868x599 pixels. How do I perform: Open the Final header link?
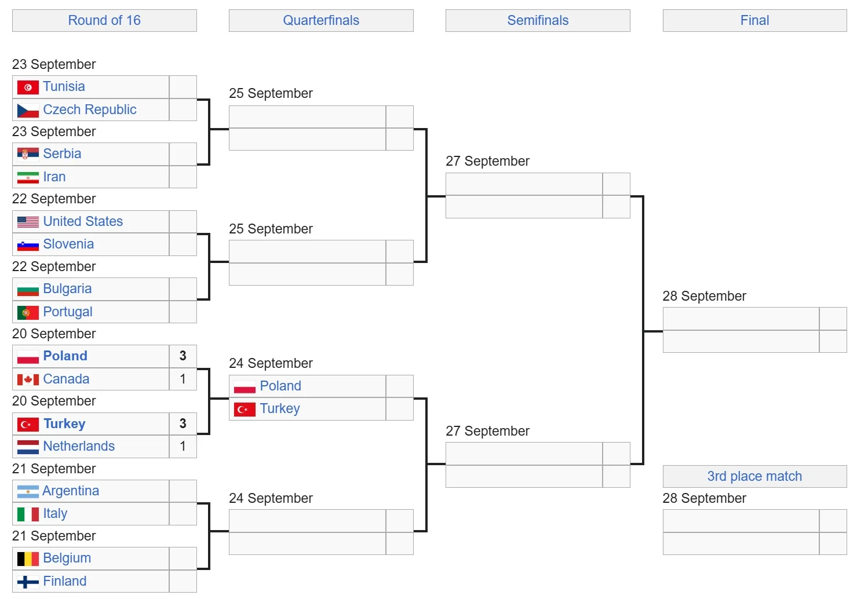point(754,20)
